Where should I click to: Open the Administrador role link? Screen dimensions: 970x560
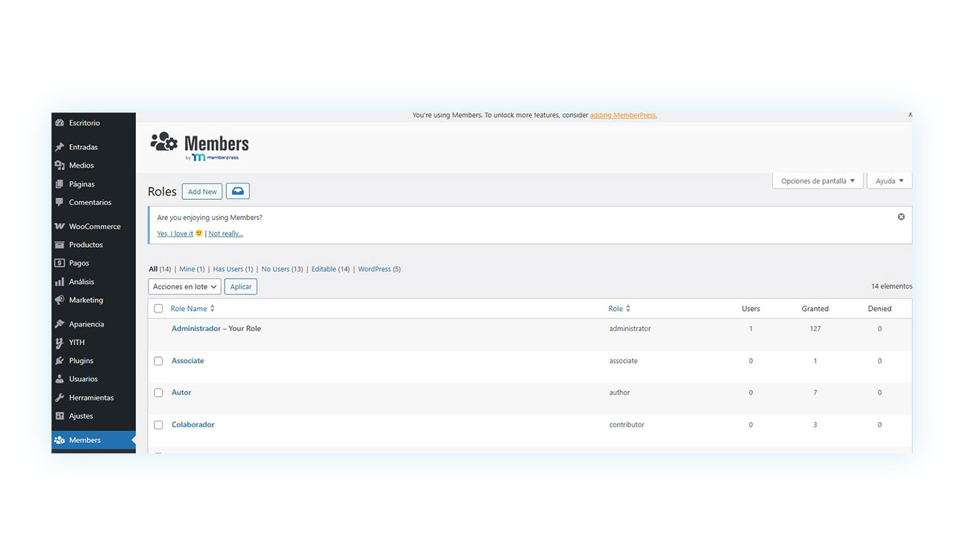coord(196,329)
